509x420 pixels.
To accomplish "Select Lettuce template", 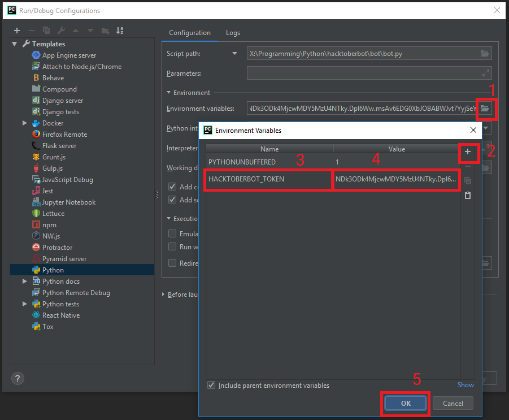I will (49, 214).
